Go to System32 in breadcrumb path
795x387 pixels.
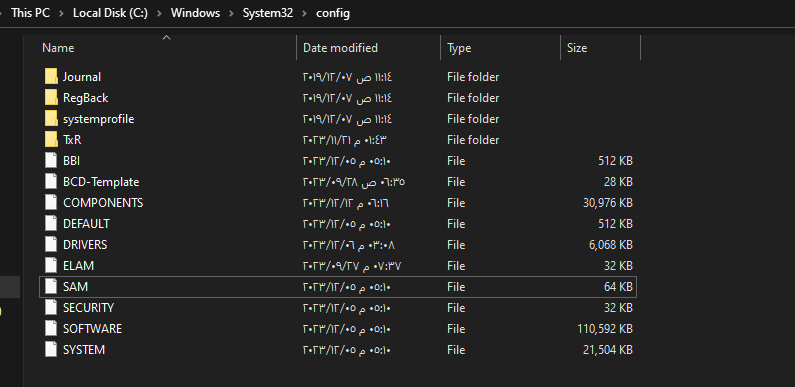pos(268,13)
